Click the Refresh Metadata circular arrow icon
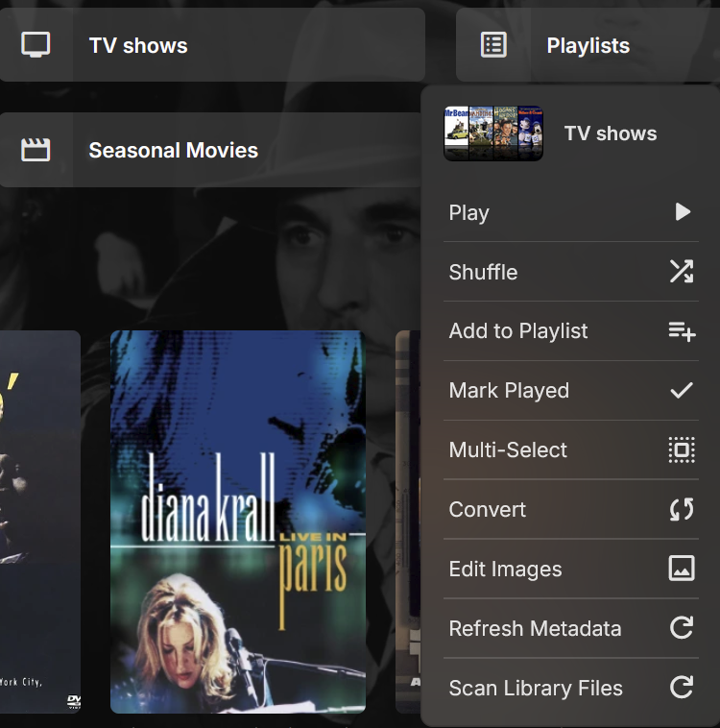 [682, 628]
